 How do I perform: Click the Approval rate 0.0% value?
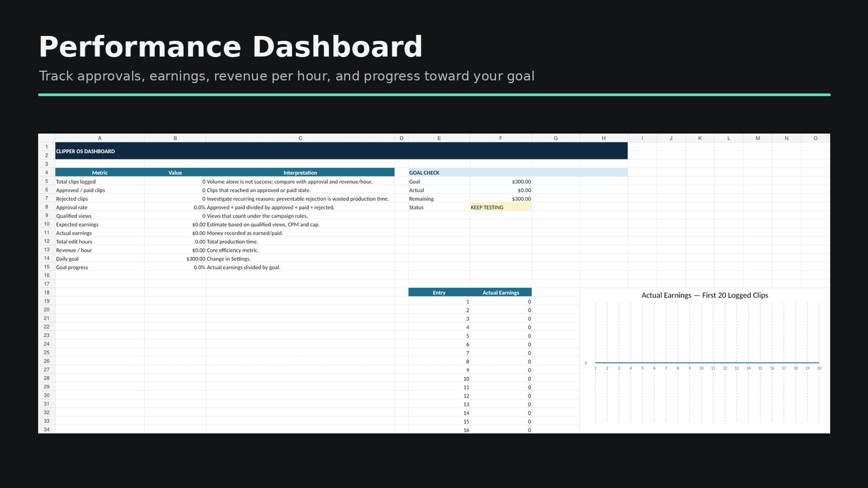tap(199, 207)
